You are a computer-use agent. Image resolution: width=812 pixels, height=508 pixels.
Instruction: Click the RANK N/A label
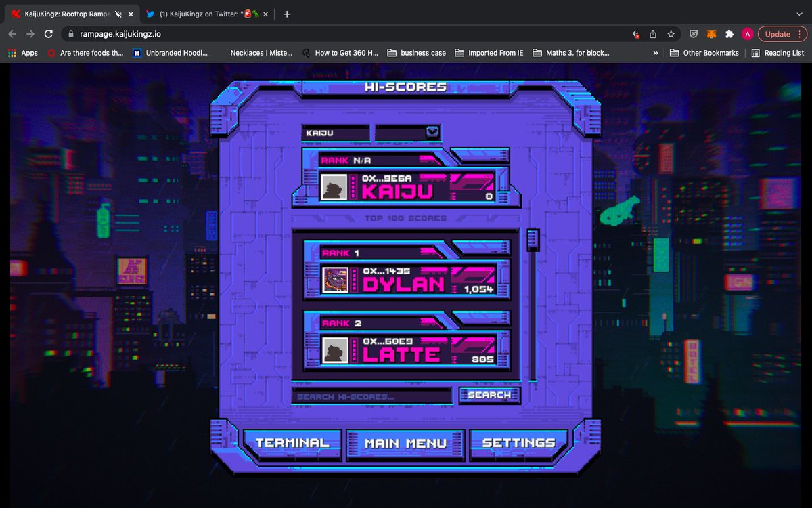pos(346,161)
